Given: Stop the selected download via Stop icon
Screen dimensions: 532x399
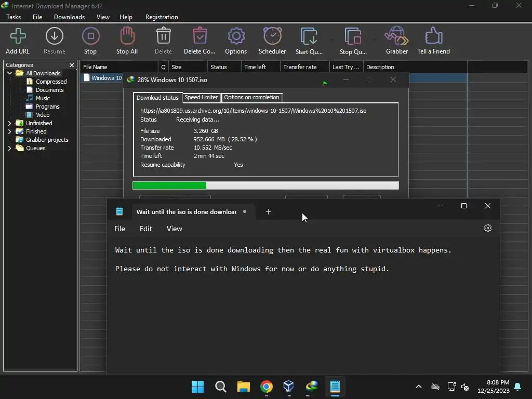Looking at the screenshot, I should pyautogui.click(x=90, y=41).
